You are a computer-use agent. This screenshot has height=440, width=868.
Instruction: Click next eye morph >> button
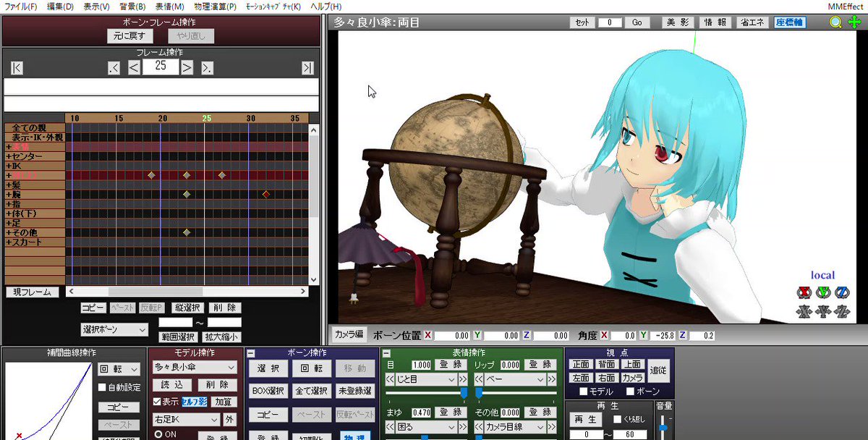coord(463,379)
